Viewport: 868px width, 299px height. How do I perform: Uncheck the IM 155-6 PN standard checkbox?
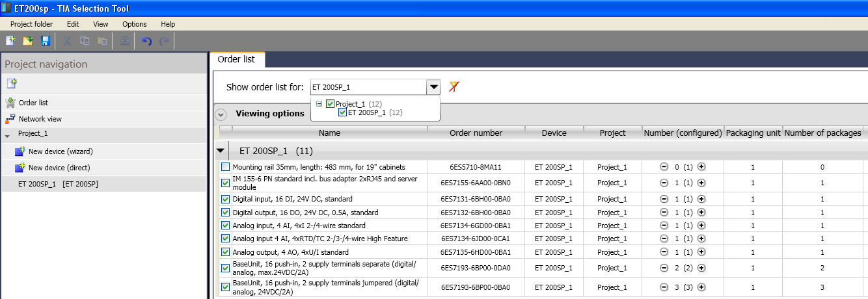225,183
